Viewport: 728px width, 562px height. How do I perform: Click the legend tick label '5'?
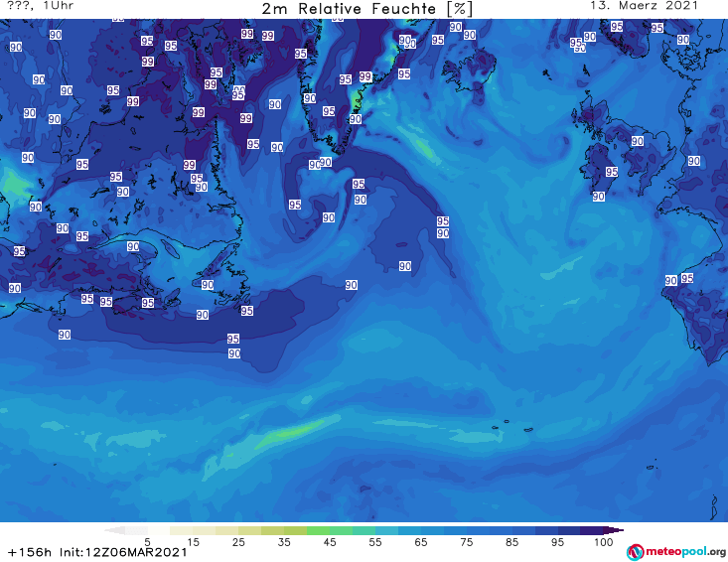coord(147,542)
